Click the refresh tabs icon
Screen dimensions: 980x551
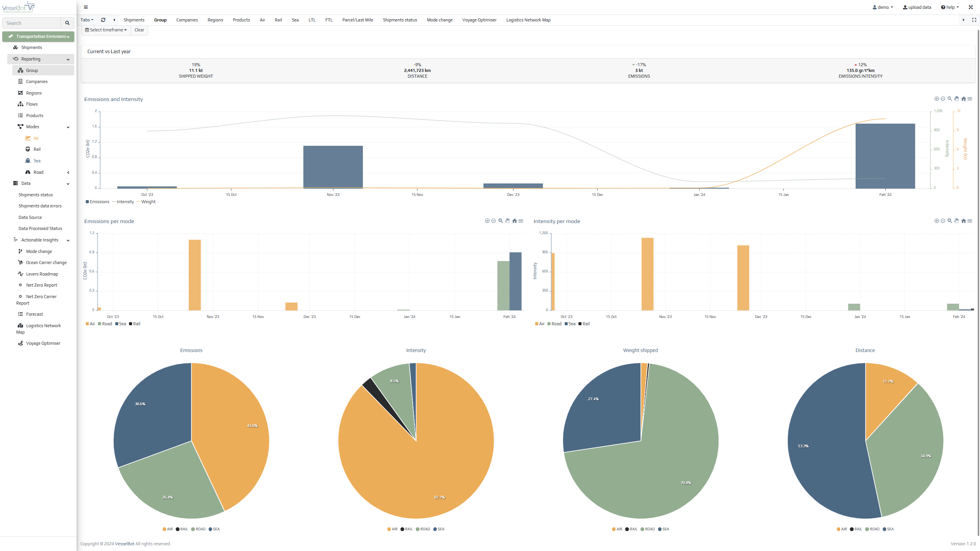pyautogui.click(x=103, y=20)
